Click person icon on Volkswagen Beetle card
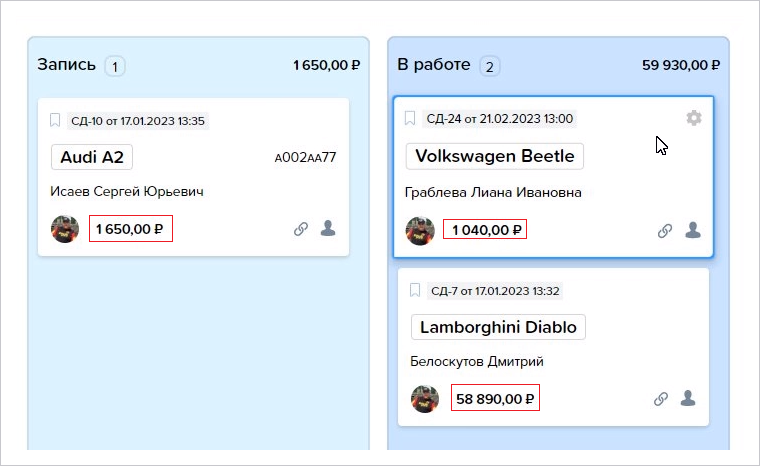The image size is (760, 466). [693, 230]
